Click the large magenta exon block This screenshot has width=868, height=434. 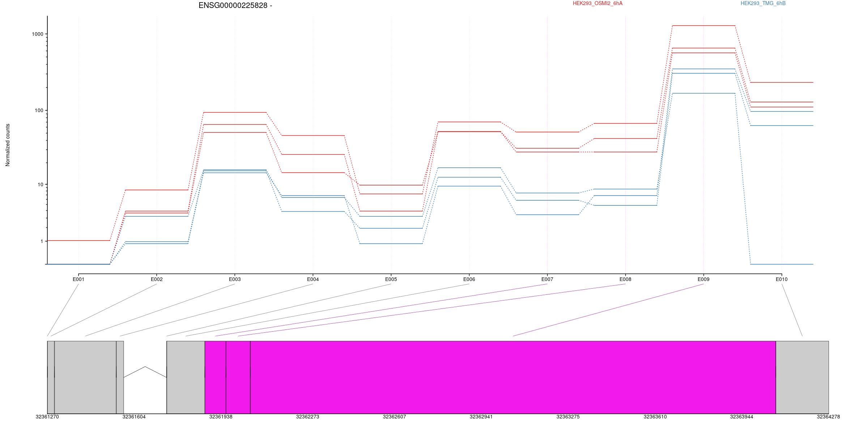513,377
